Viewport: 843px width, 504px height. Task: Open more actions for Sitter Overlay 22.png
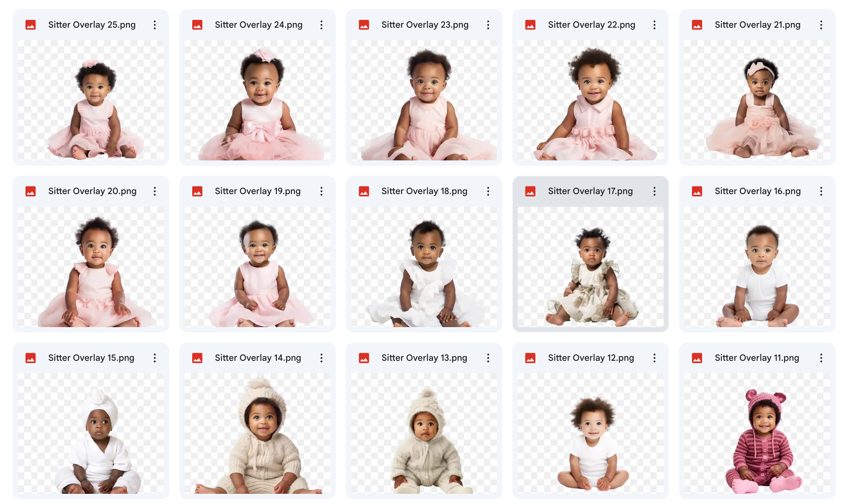click(654, 25)
